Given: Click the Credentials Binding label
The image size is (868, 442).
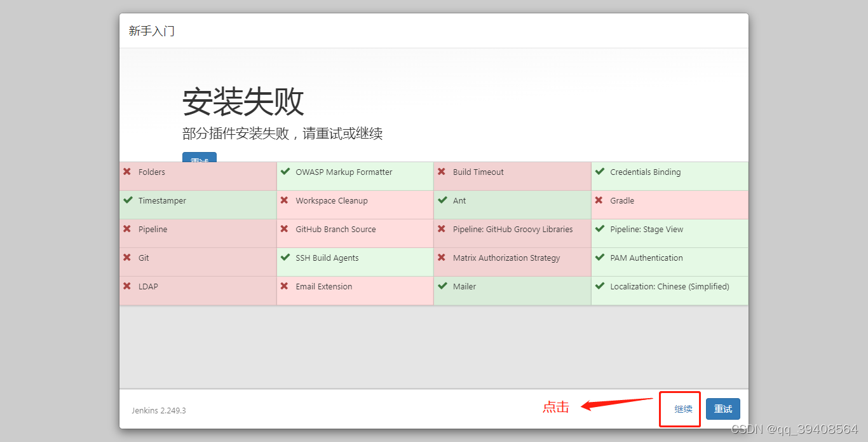Looking at the screenshot, I should tap(646, 172).
